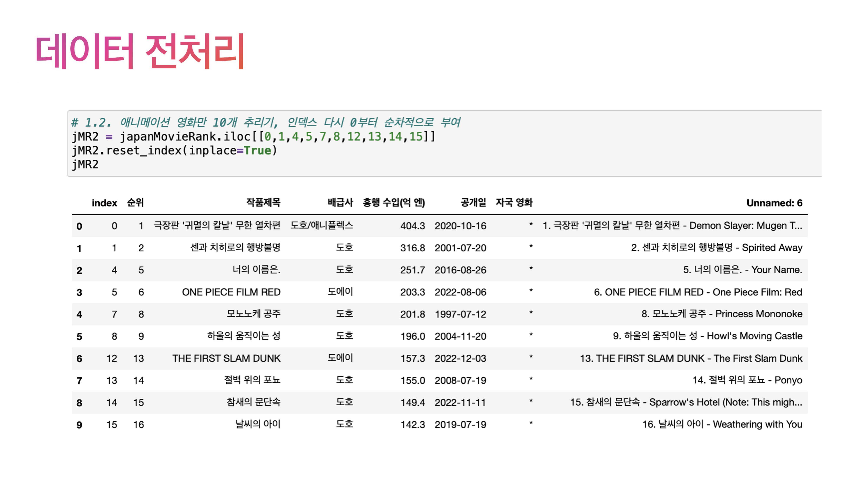Click the revenue value 404.3
Screen dimensions: 868x488
coord(413,226)
